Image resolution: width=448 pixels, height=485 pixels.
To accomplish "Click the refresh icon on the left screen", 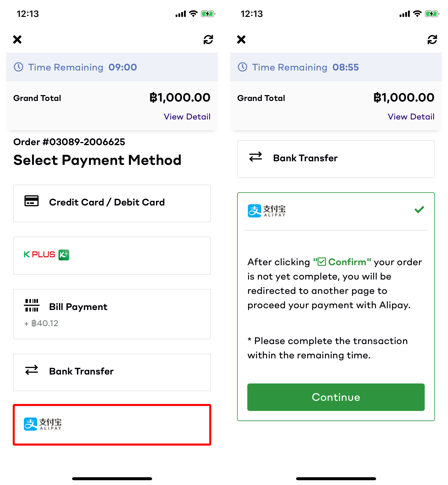I will coord(208,39).
